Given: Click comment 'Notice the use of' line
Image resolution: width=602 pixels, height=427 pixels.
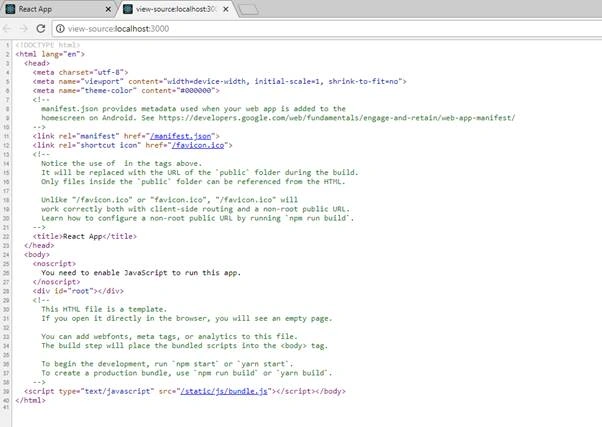Looking at the screenshot, I should tap(121, 164).
